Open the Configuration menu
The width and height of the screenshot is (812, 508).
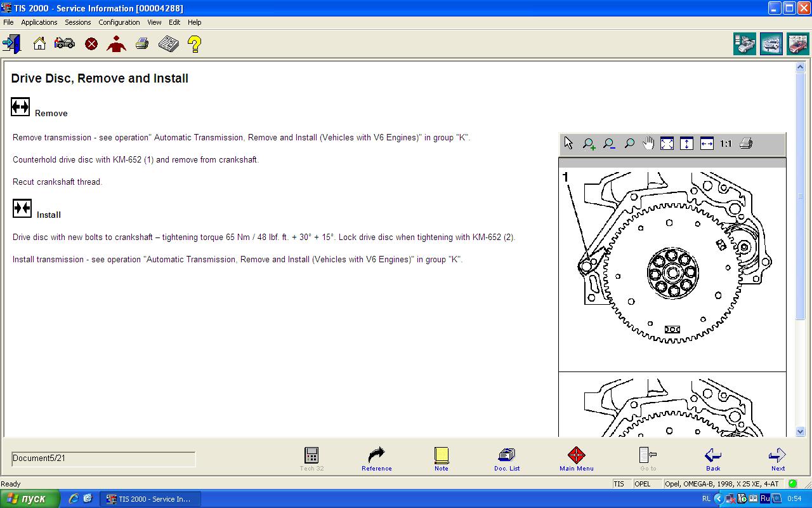point(119,22)
